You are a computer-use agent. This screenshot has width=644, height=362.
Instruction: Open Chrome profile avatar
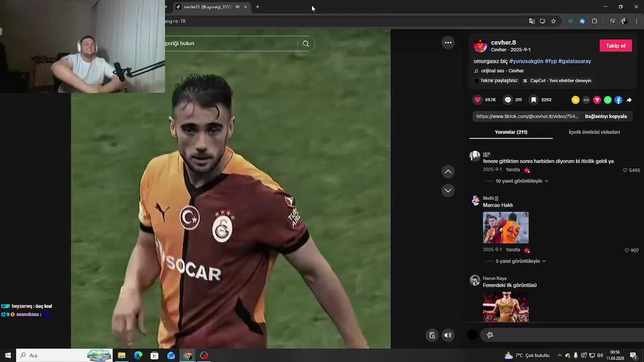pos(624,21)
